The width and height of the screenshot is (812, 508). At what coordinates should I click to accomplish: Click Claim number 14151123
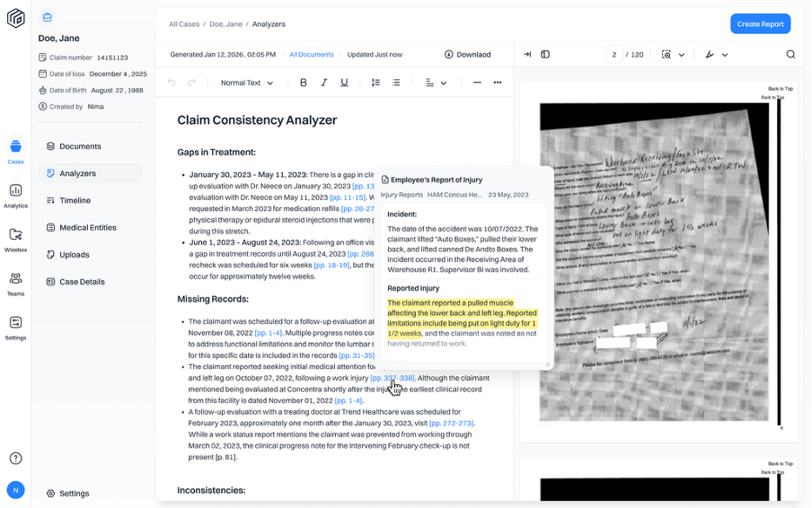[84, 57]
